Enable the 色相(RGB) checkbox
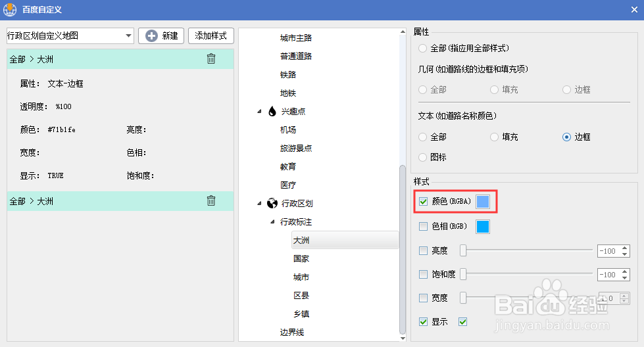The image size is (644, 347). tap(424, 227)
